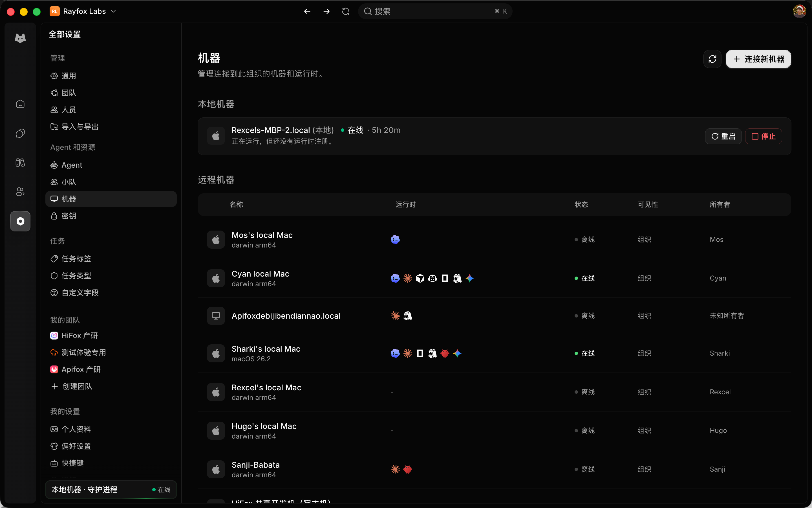Open 任务类型 settings

pyautogui.click(x=111, y=276)
